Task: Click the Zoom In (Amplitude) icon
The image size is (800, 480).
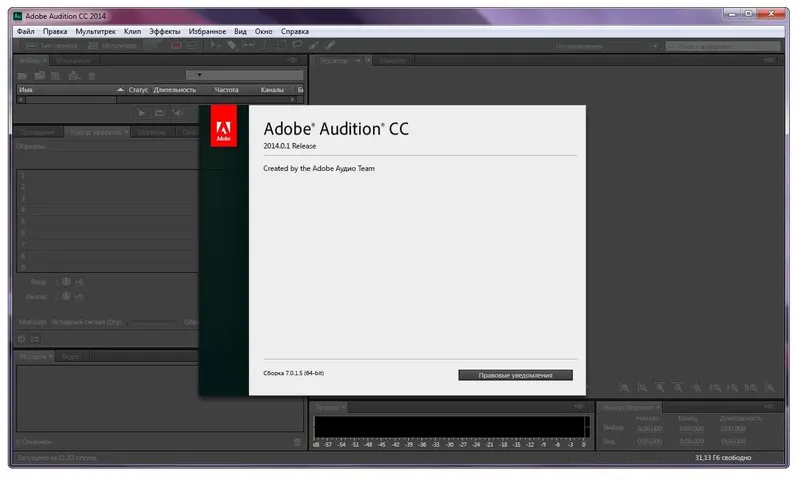Action: coord(624,388)
